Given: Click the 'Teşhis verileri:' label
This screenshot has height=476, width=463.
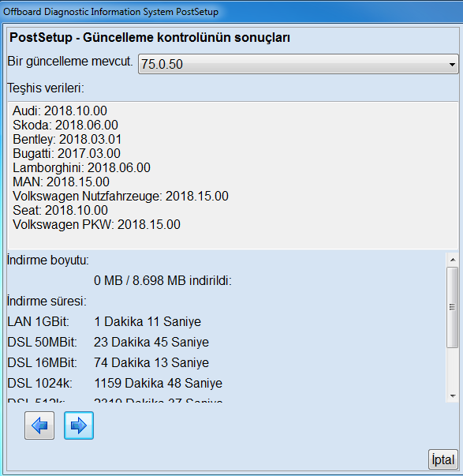Looking at the screenshot, I should click(x=46, y=88).
